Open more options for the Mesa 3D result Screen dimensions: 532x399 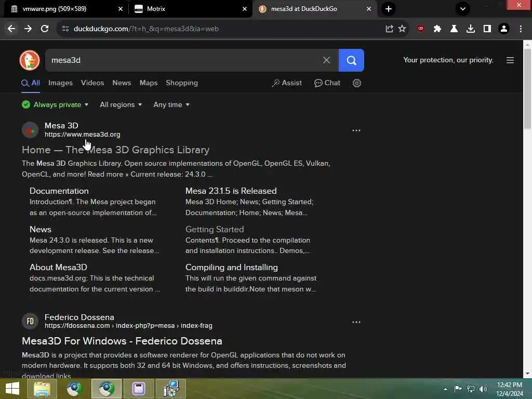[x=356, y=130]
